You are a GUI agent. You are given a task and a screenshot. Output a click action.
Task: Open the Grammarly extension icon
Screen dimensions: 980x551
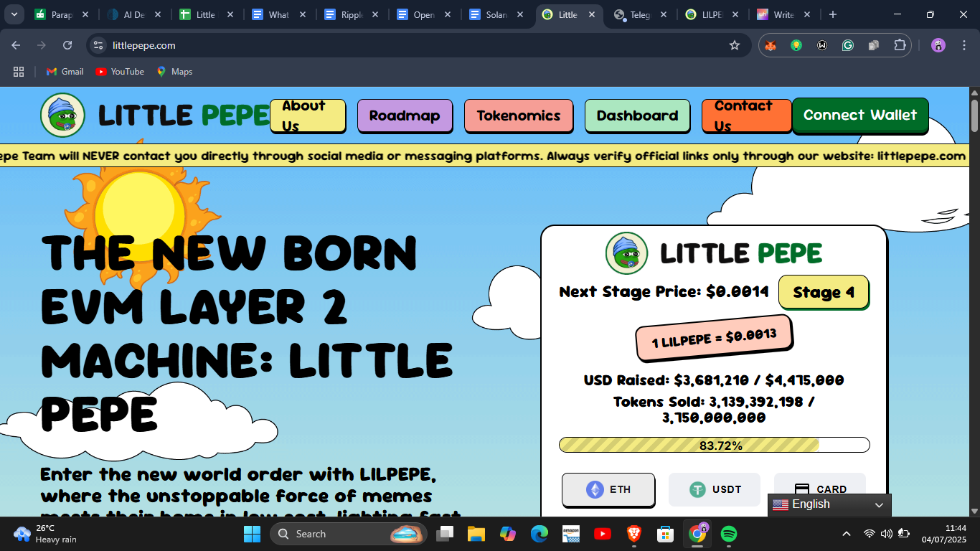coord(848,45)
